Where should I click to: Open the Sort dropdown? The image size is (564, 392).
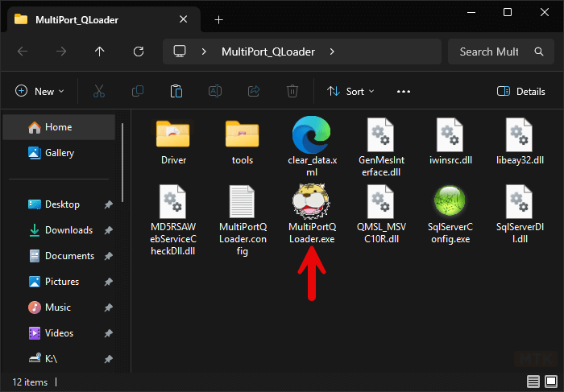point(350,91)
